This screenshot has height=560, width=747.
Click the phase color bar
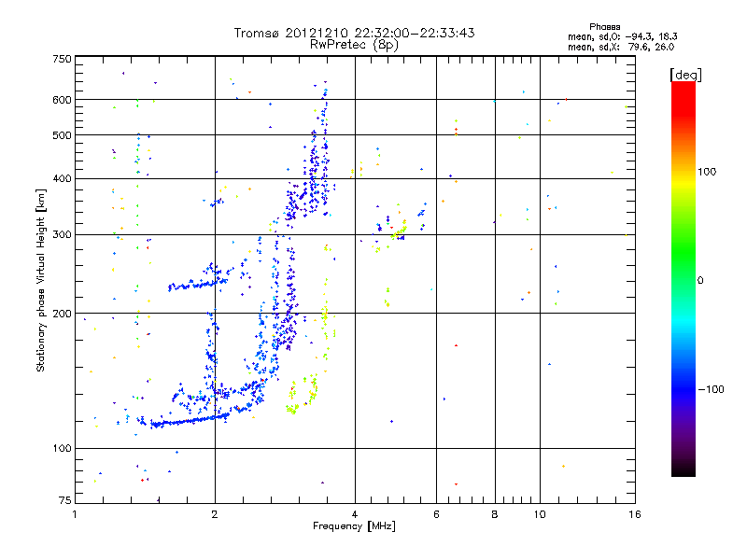coord(684,278)
